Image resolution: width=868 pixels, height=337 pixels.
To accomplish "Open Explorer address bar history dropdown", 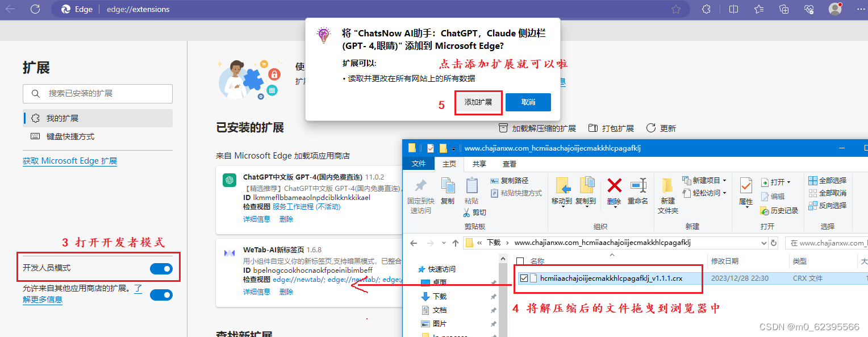I will click(763, 243).
